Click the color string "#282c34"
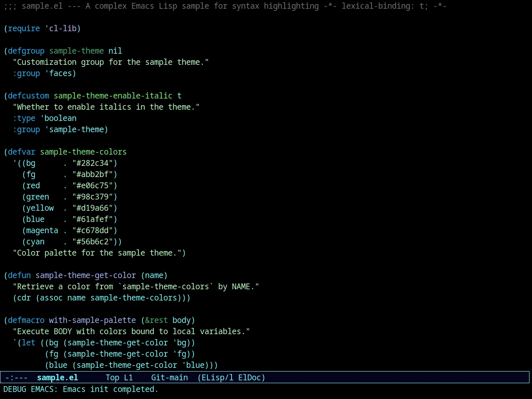The width and height of the screenshot is (532, 399). [x=93, y=163]
